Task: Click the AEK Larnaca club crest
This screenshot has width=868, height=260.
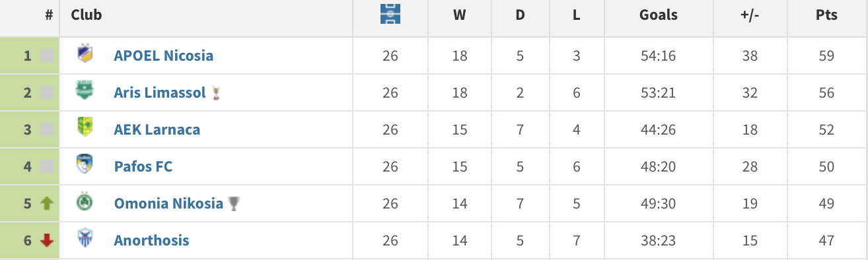Action: (x=85, y=128)
